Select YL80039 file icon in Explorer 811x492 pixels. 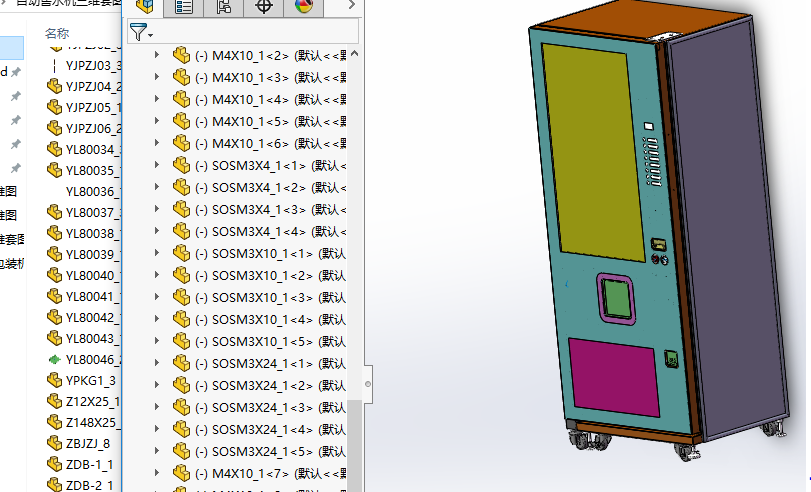pos(54,254)
